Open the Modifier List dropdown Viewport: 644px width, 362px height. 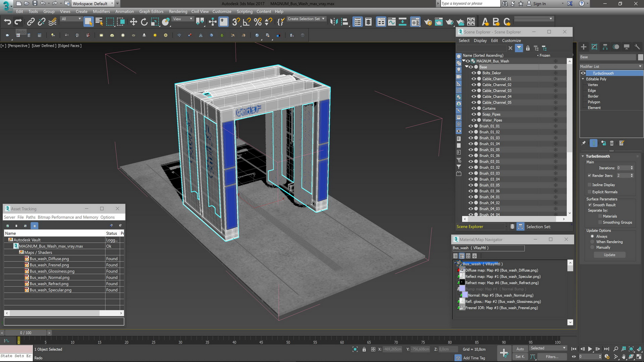tap(611, 66)
